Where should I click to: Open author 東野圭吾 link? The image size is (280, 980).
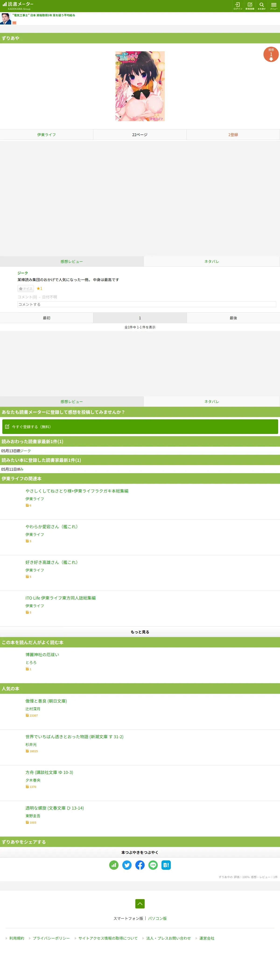click(x=33, y=816)
